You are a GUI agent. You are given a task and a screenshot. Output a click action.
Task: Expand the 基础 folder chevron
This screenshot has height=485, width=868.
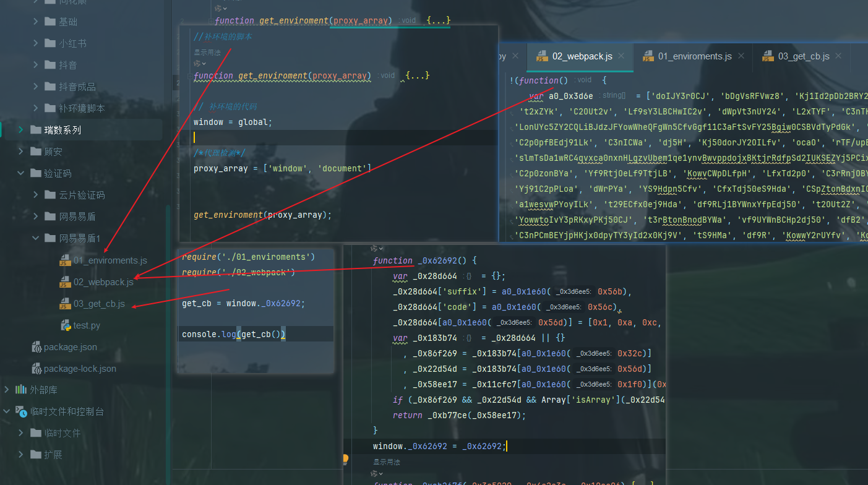point(36,22)
